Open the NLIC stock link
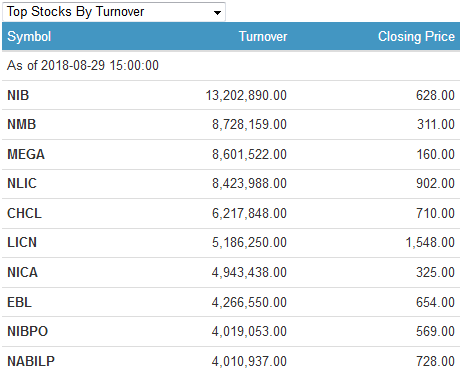Viewport: 464px width, 375px height. 22,183
